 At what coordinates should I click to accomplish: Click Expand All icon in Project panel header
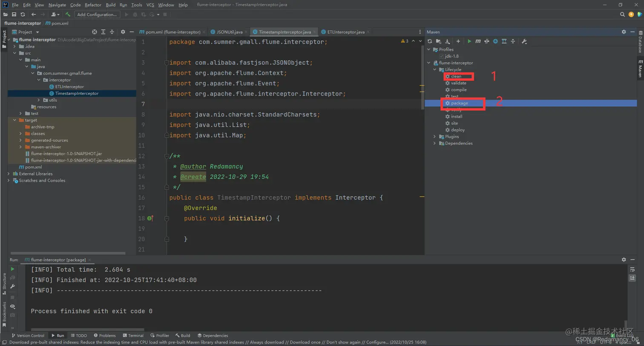[x=103, y=32]
